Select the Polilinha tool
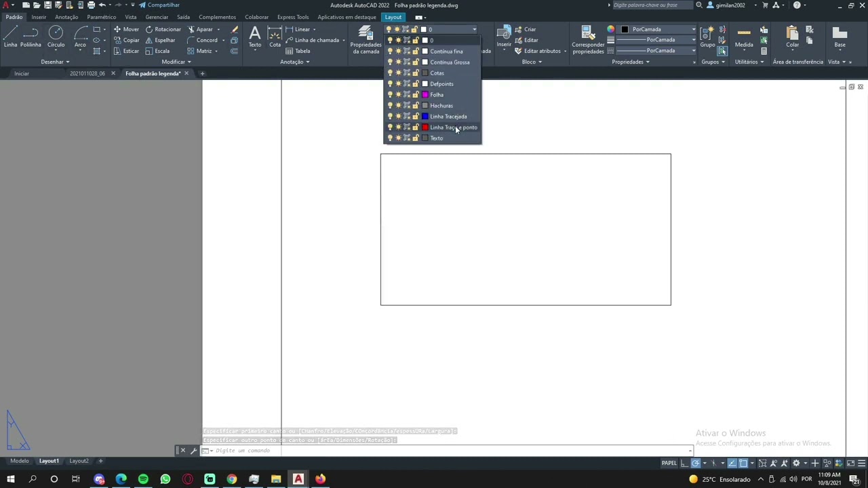This screenshot has width=868, height=488. (31, 36)
